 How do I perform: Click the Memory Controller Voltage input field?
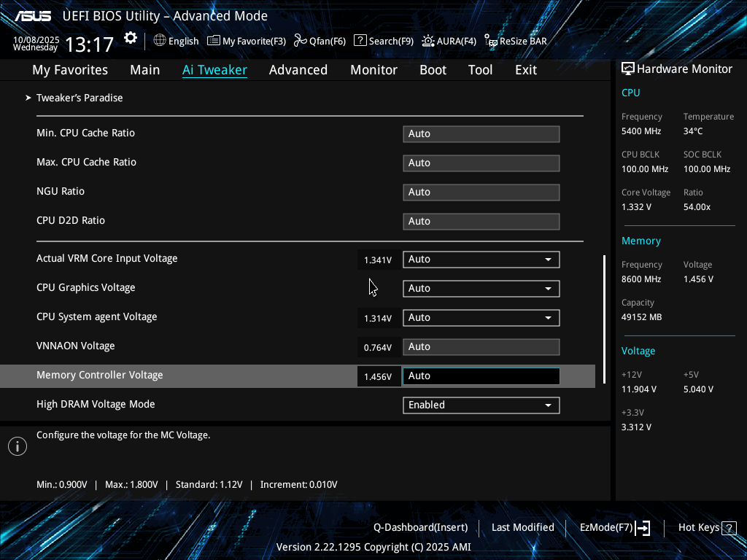pyautogui.click(x=481, y=376)
